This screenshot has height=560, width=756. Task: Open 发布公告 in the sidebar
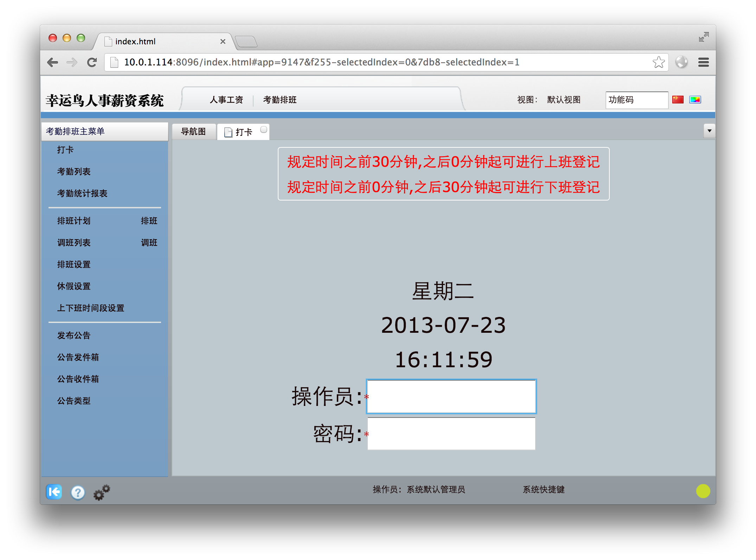[74, 336]
